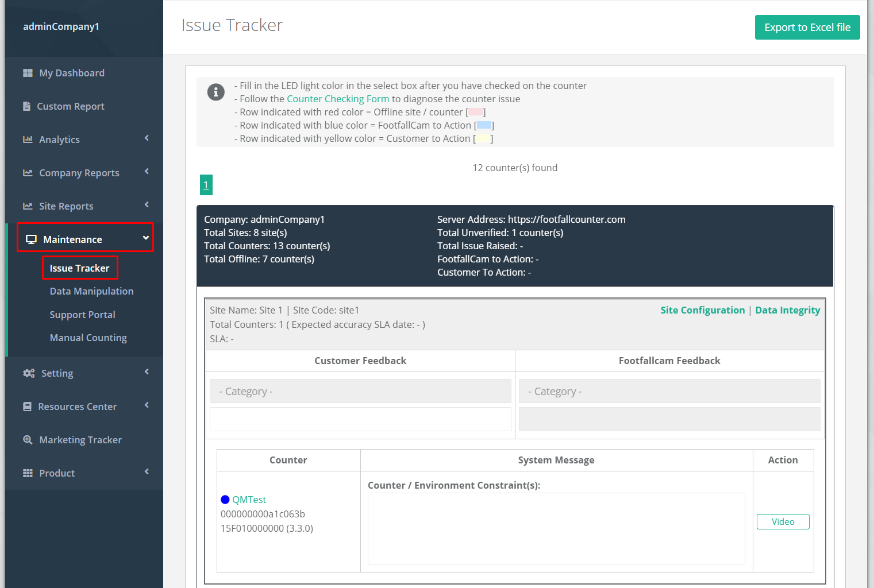Open Data Manipulation under Maintenance
Viewport: 874px width, 588px height.
[91, 291]
